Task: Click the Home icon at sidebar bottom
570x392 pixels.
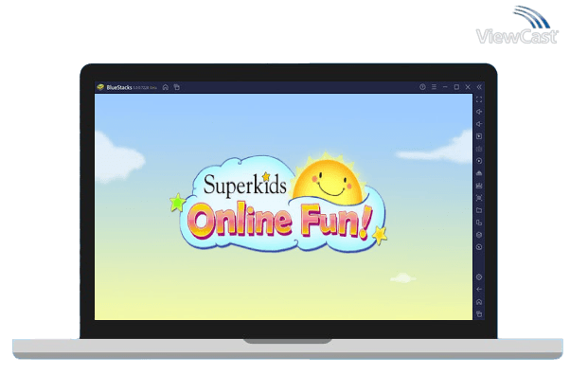Action: 479,302
